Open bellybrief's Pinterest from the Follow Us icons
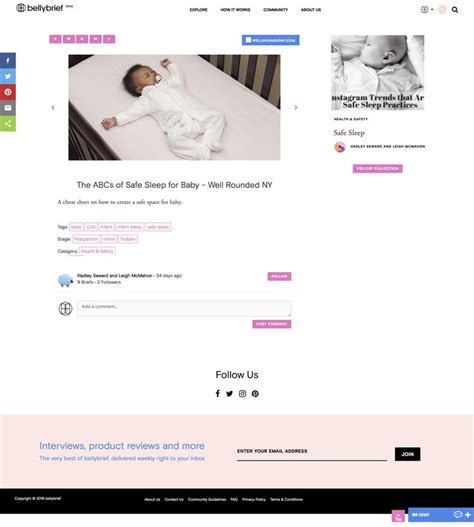This screenshot has width=474, height=527. tap(255, 394)
